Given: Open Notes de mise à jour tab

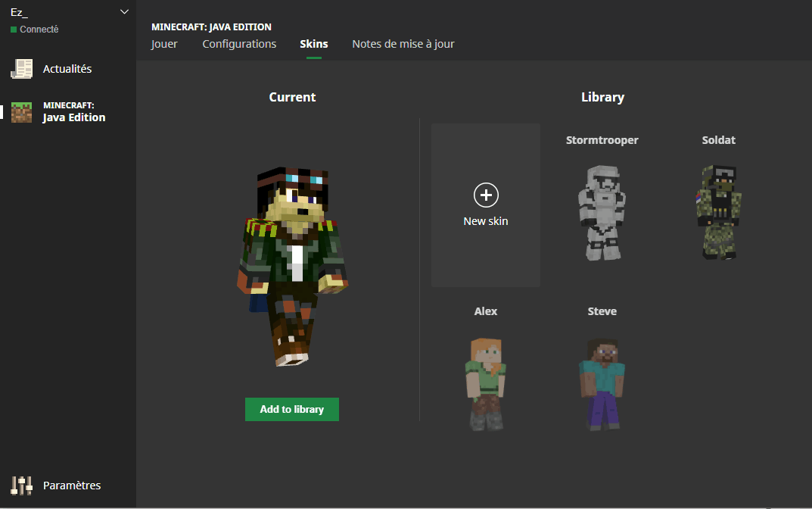Looking at the screenshot, I should tap(403, 44).
